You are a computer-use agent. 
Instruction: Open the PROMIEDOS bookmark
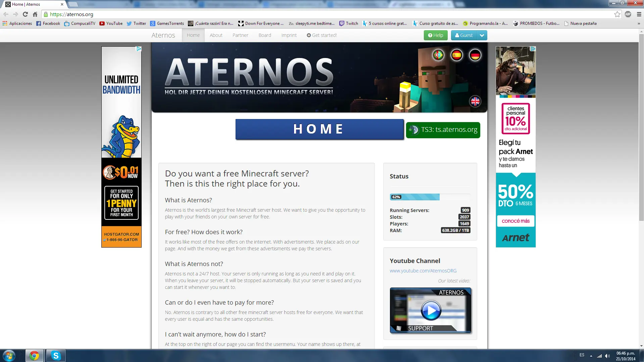[536, 23]
